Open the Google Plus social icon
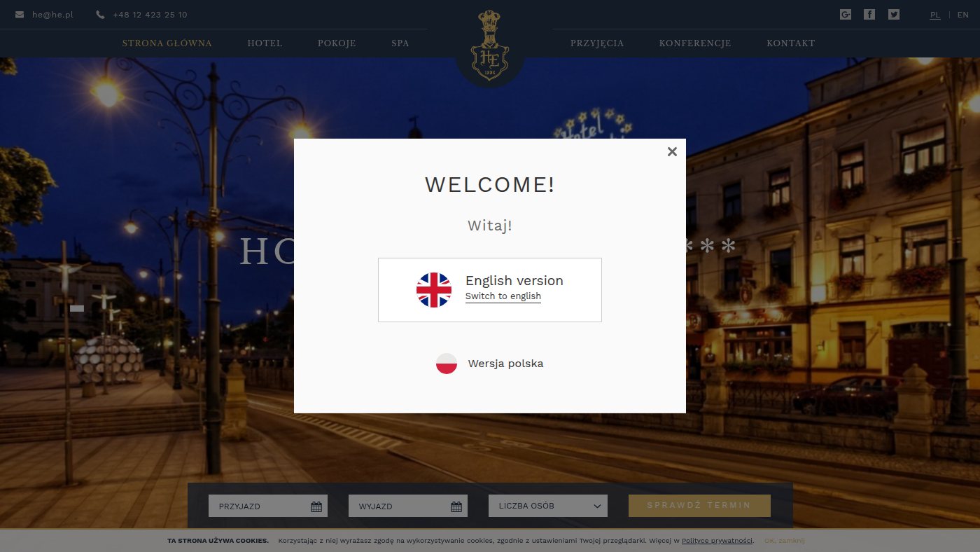Image resolution: width=980 pixels, height=552 pixels. coord(846,14)
